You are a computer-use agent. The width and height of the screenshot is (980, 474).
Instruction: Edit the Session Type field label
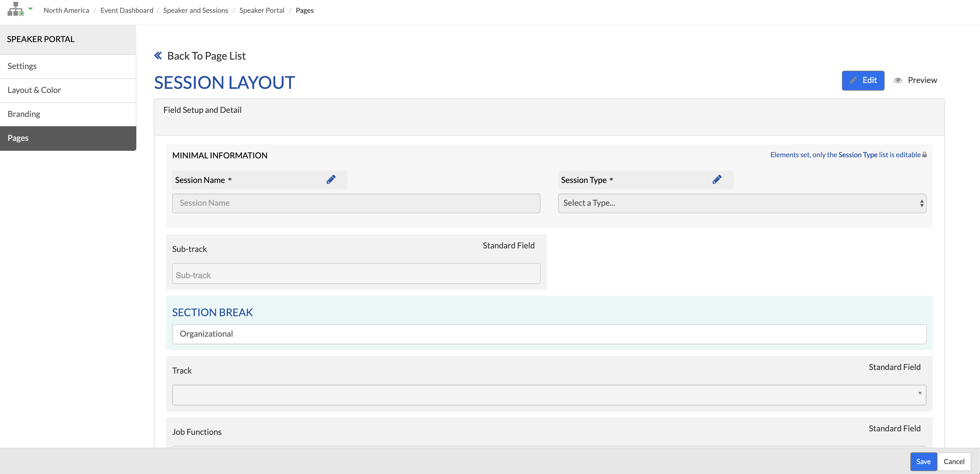tap(717, 179)
